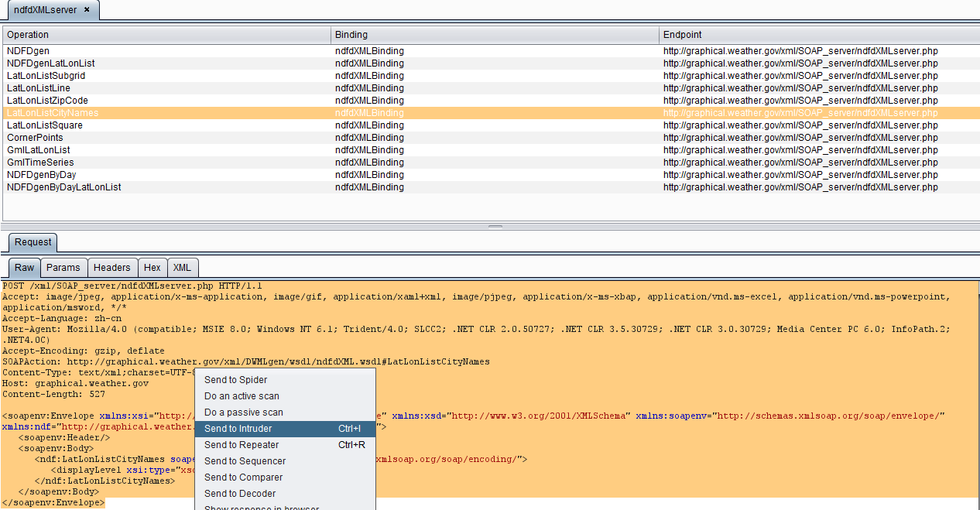Select the GmlTimeSeries operation row

click(40, 163)
